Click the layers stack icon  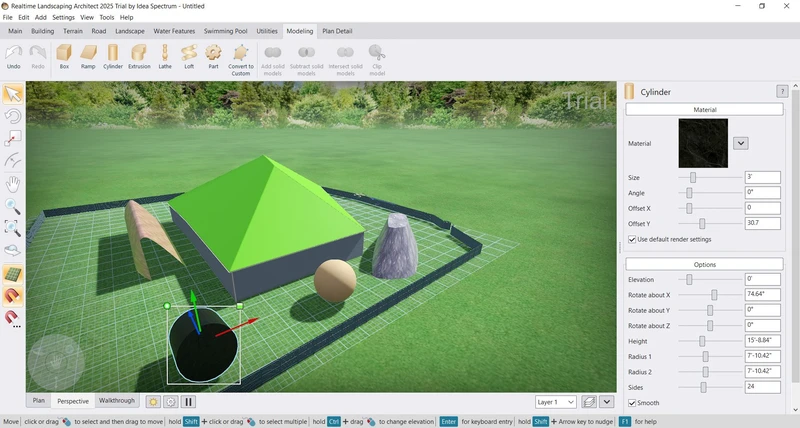(x=589, y=401)
